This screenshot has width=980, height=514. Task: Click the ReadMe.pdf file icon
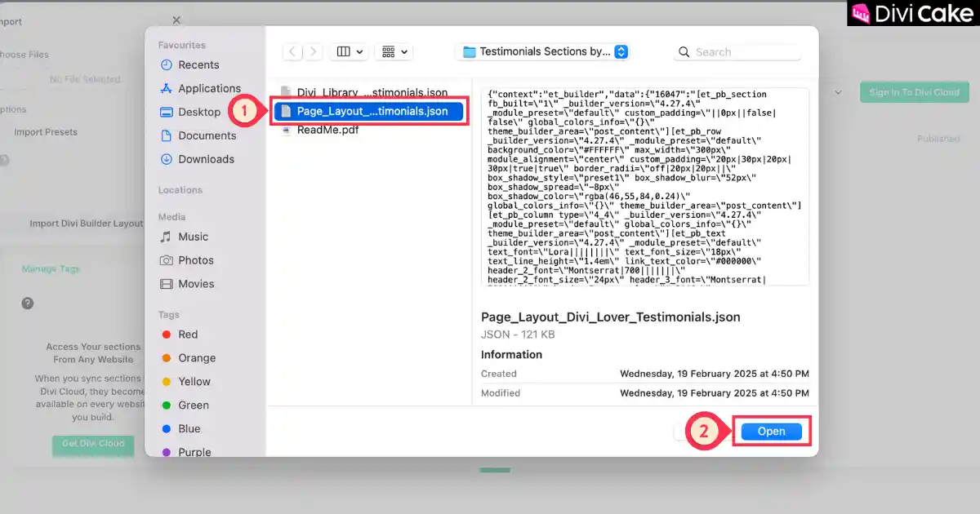(x=286, y=129)
